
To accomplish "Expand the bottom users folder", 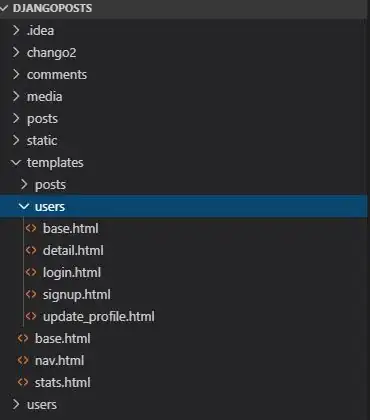I will pyautogui.click(x=16, y=404).
